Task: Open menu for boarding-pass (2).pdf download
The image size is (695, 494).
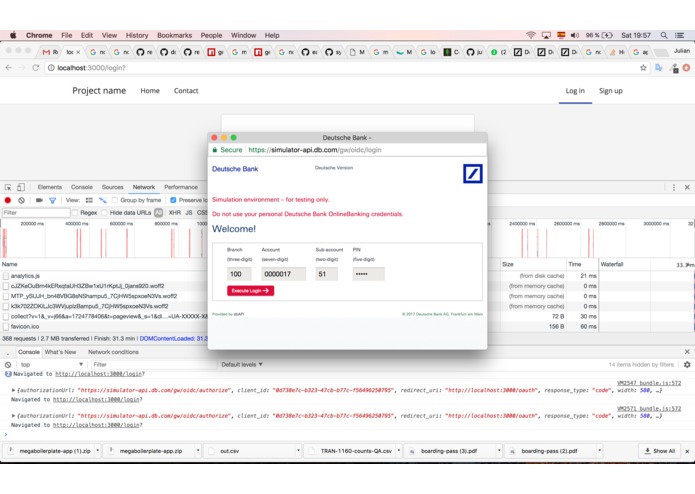Action: (x=599, y=451)
